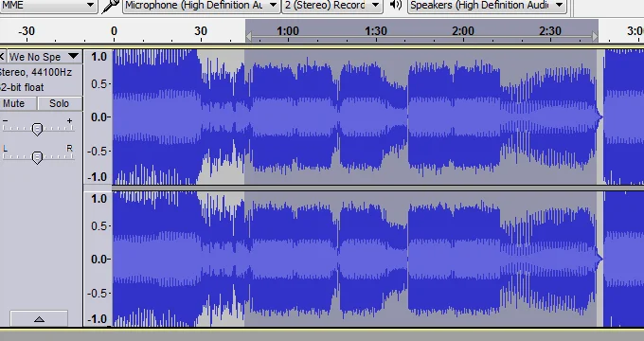This screenshot has width=644, height=341.
Task: Open the MME audio host dropdown
Action: [47, 6]
